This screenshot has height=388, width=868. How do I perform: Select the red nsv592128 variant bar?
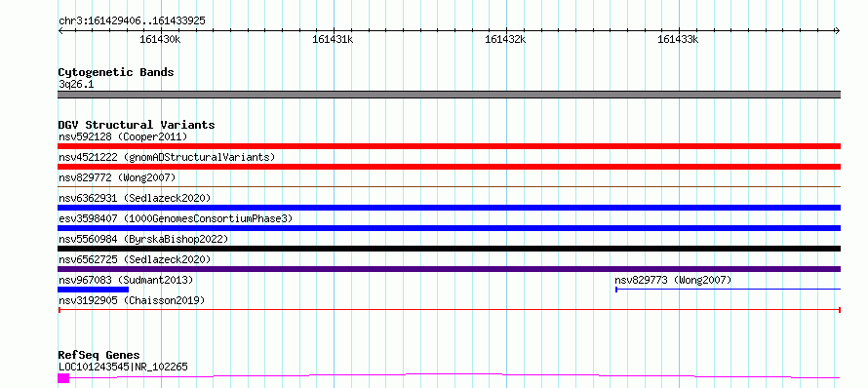pos(449,146)
